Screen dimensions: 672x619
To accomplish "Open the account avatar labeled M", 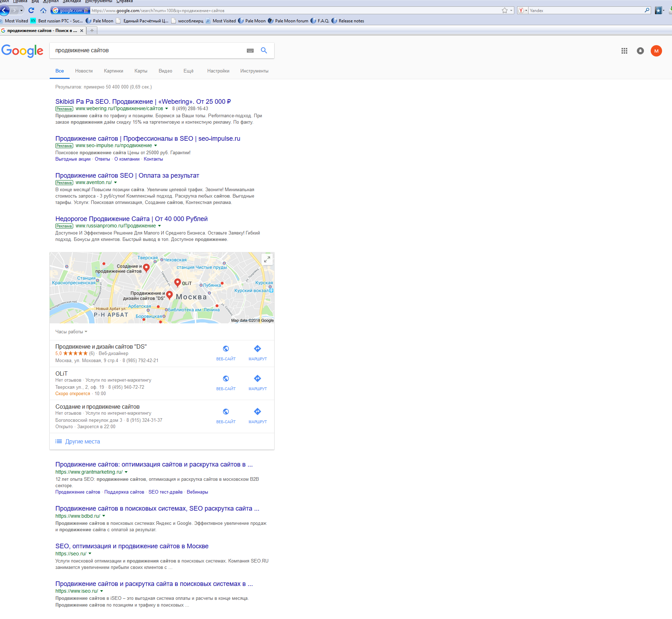I will (656, 51).
